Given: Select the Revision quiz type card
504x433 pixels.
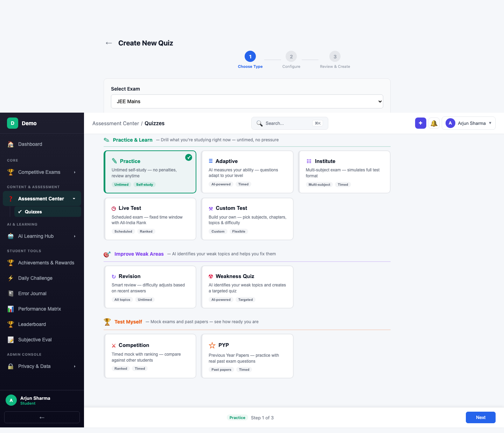Looking at the screenshot, I should coord(150,287).
